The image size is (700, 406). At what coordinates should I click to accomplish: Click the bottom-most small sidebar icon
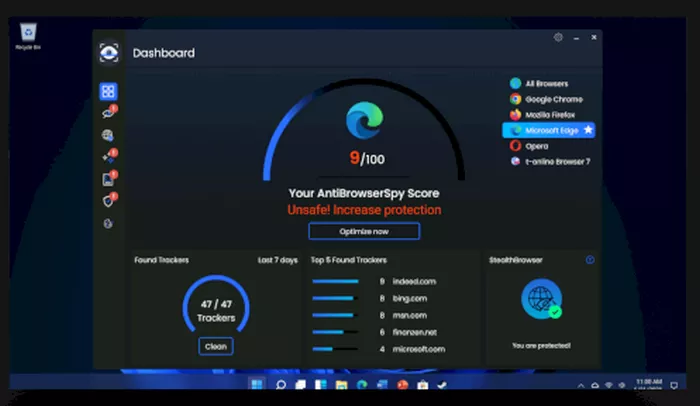tap(108, 223)
